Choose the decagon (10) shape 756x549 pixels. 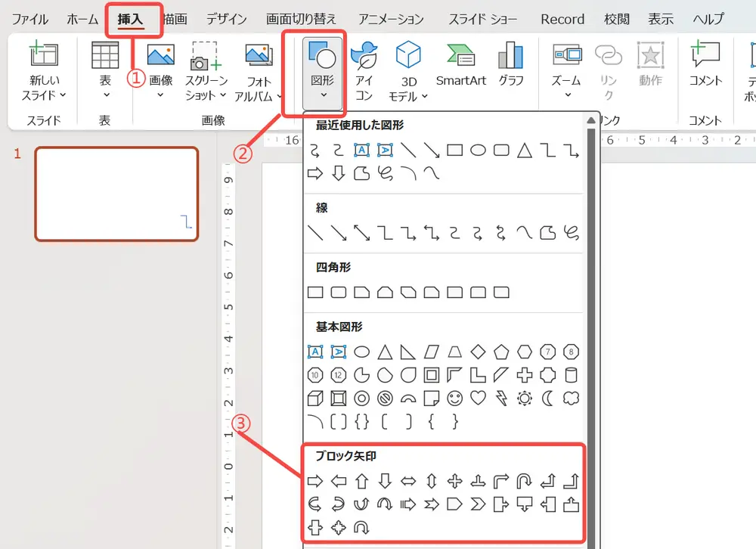(x=314, y=375)
